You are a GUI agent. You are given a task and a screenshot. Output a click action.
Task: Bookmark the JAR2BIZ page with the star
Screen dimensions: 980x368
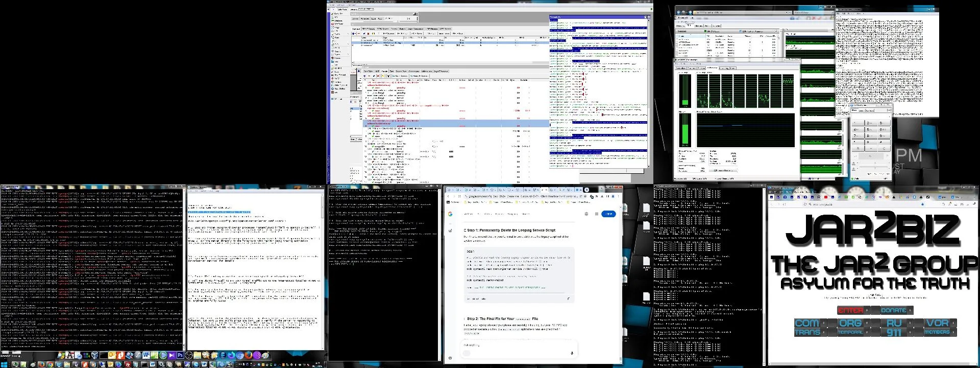tap(923, 204)
